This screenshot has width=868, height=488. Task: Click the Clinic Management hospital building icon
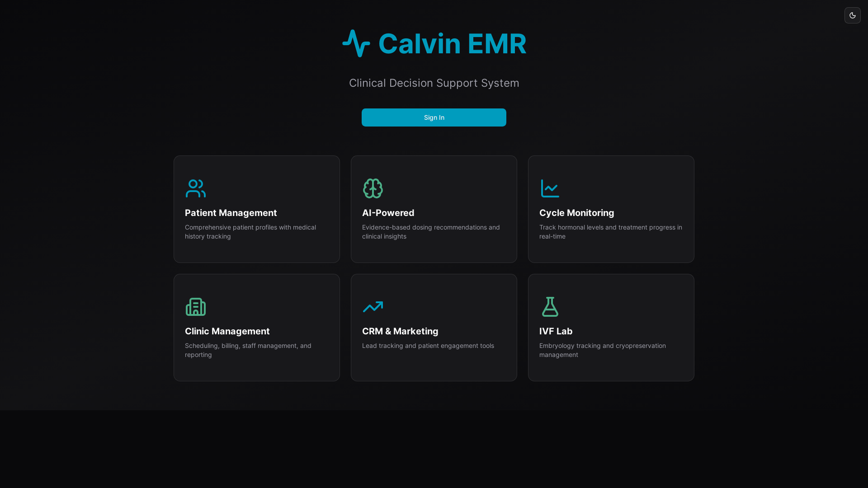[x=196, y=307]
